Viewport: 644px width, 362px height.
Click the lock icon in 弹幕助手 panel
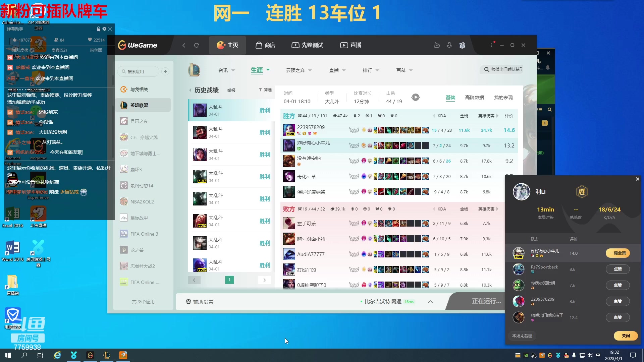pos(98,29)
